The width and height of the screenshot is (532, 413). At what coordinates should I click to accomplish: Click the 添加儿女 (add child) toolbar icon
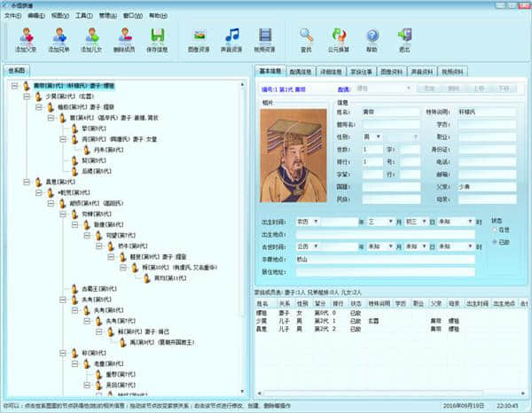(91, 35)
